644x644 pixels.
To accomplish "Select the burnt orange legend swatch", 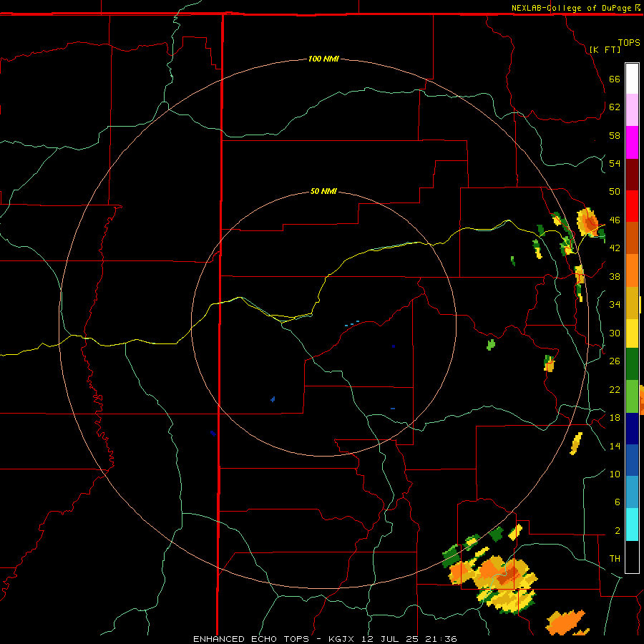I will click(632, 238).
